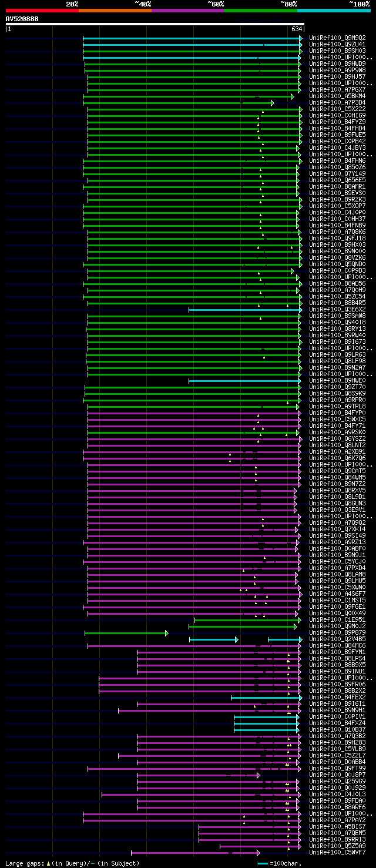Select alignment label UniRef100_A7PXD4
Viewport: 376px width, 868px height.
click(x=337, y=568)
